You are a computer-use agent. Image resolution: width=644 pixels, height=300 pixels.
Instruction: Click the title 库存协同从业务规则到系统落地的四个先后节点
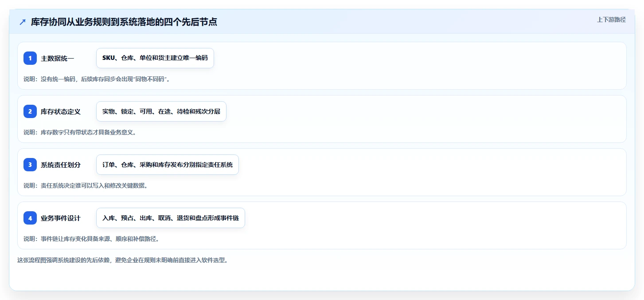[x=124, y=22]
